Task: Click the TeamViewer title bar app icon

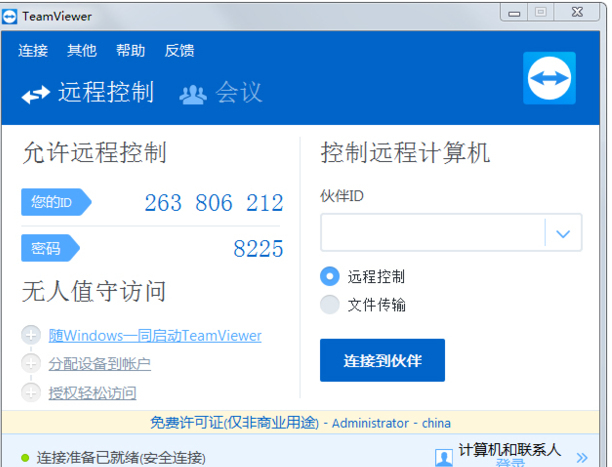Action: click(9, 17)
